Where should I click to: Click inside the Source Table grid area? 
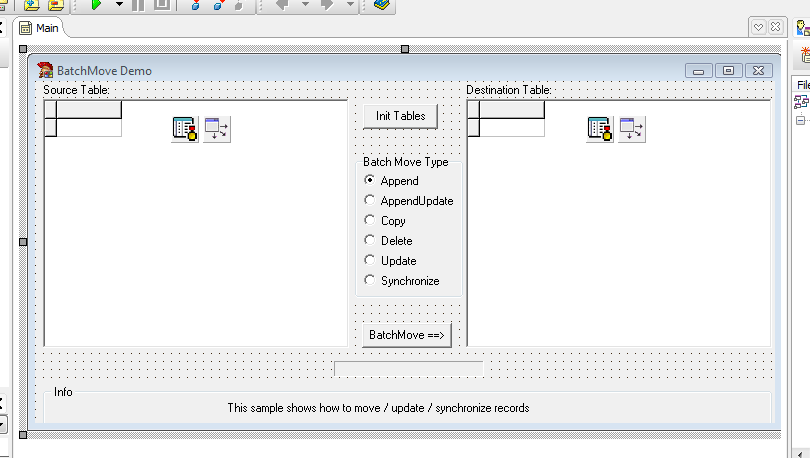(195, 250)
